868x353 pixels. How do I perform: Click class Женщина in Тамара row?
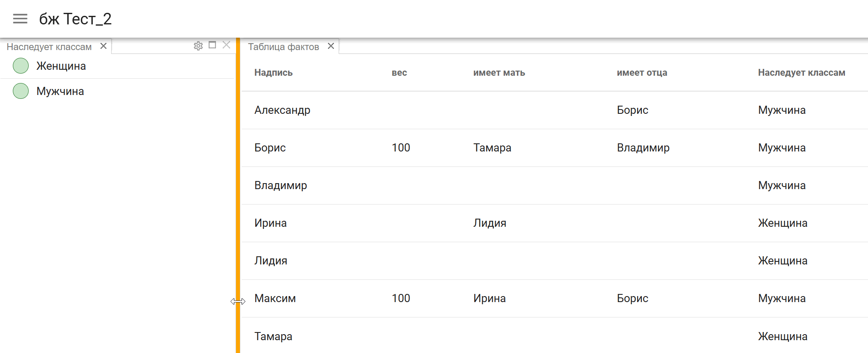pyautogui.click(x=782, y=336)
